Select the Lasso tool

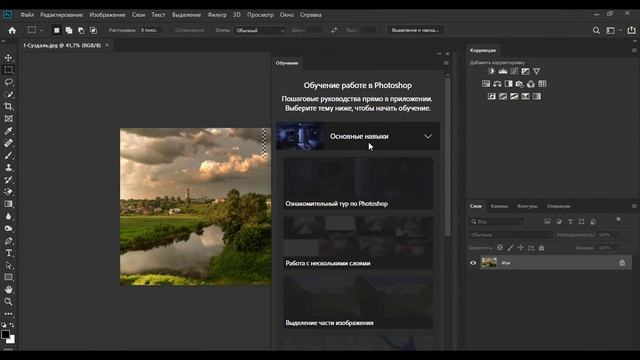pos(8,82)
